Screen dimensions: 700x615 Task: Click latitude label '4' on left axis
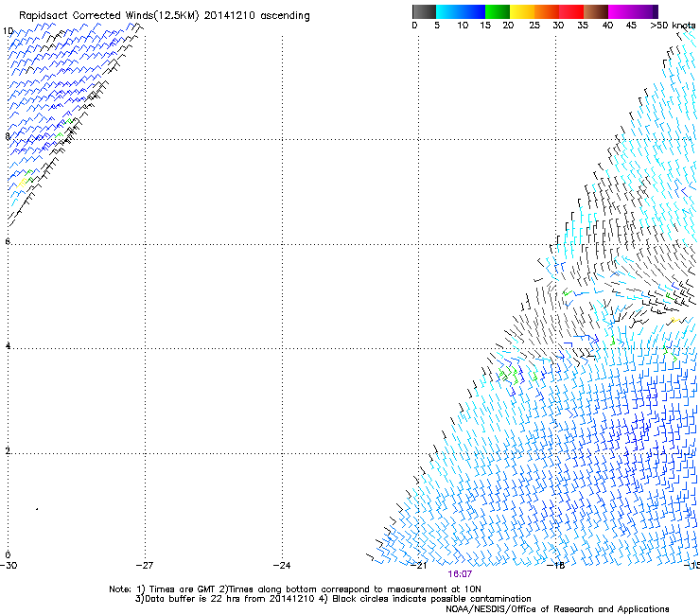(x=8, y=346)
